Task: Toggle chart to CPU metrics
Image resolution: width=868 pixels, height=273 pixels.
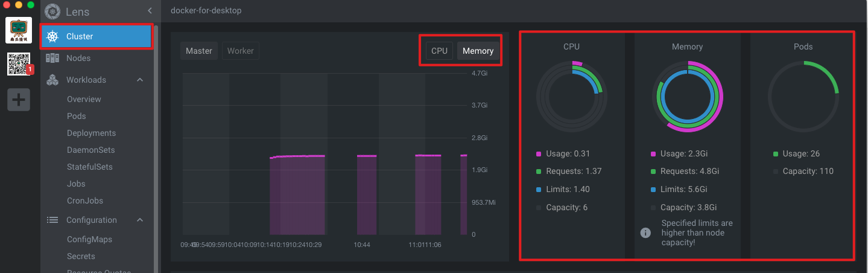Action: (x=439, y=51)
